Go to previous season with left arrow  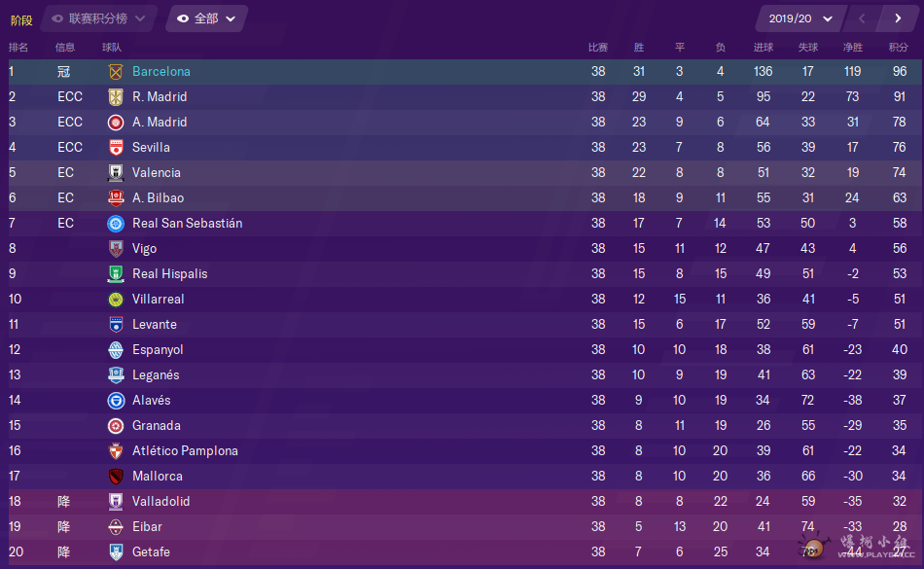click(x=862, y=18)
